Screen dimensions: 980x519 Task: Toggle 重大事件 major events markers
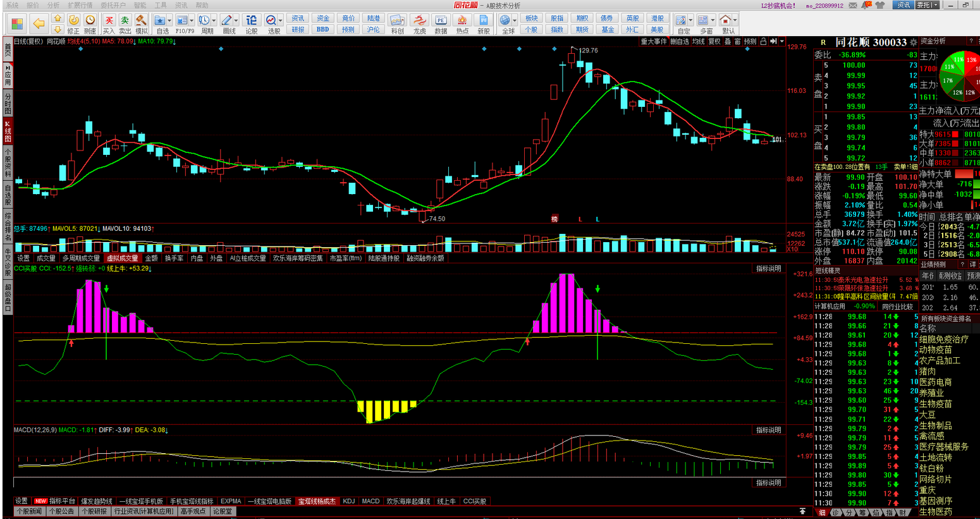pos(654,41)
